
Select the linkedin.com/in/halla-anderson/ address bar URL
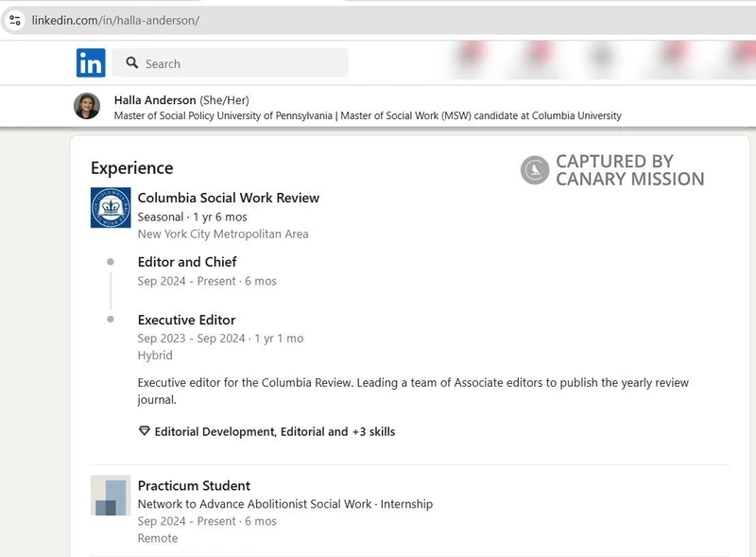click(x=115, y=20)
